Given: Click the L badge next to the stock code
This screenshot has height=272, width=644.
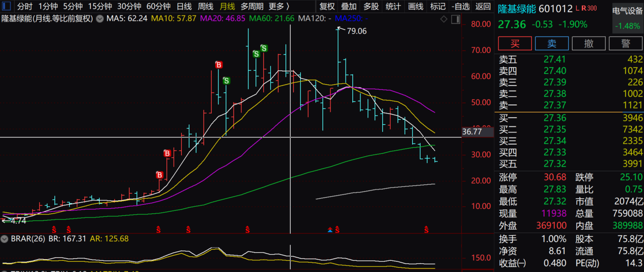Looking at the screenshot, I should 577,9.
